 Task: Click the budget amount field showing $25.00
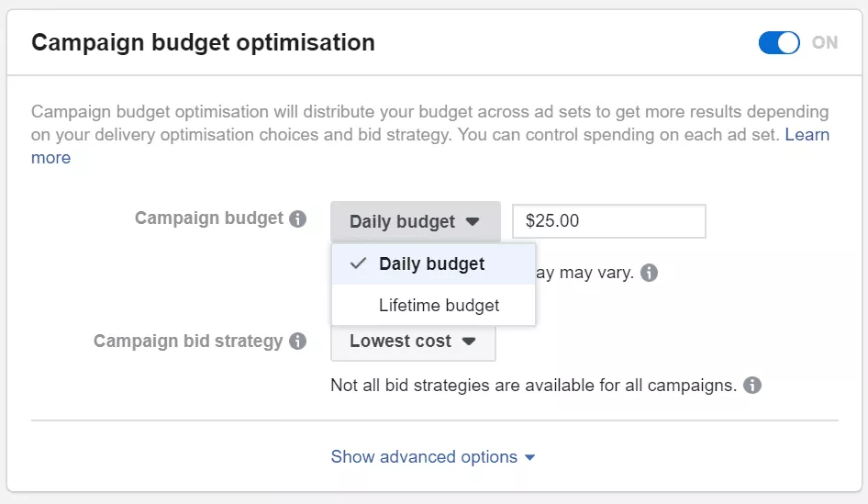tap(608, 221)
